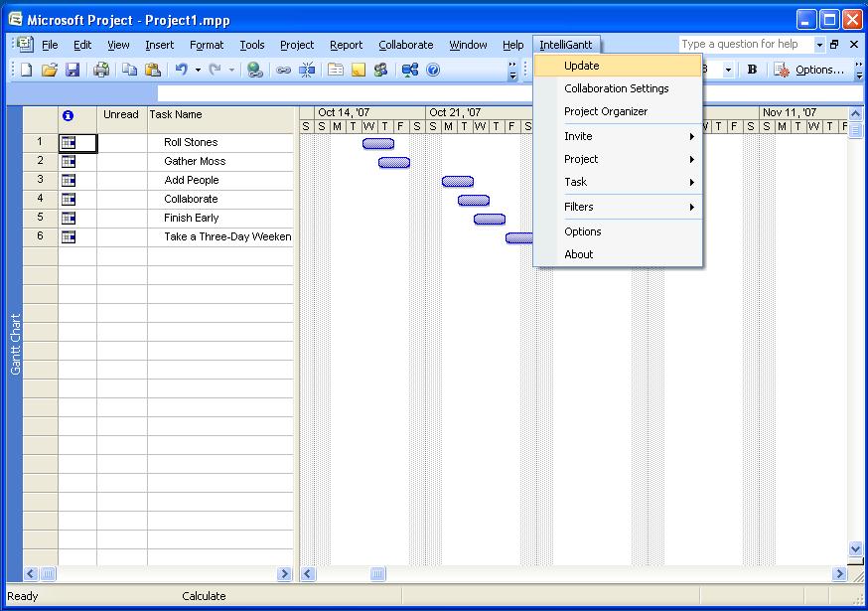Print the current view
Viewport: 868px width, 611px height.
(101, 70)
